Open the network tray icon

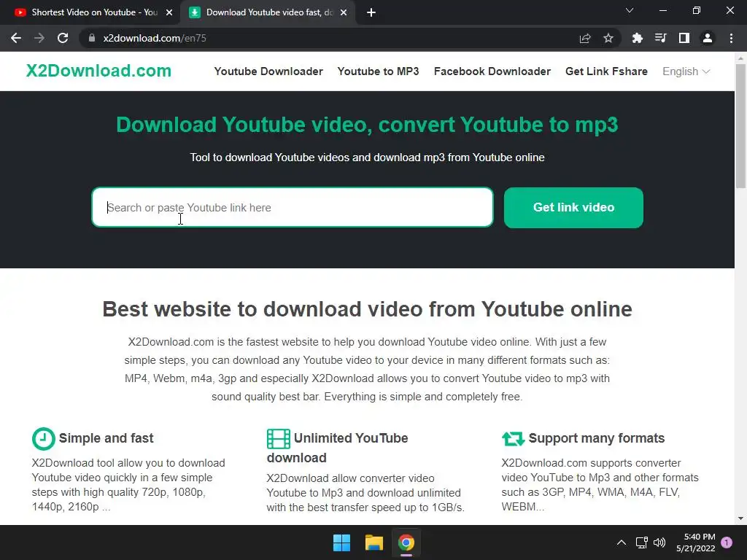(x=641, y=542)
